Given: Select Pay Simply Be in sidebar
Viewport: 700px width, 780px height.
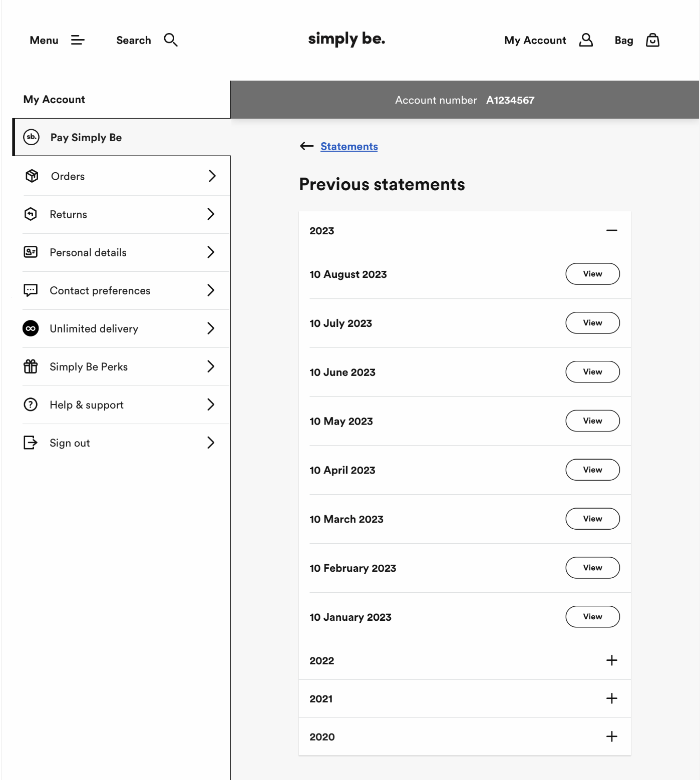Looking at the screenshot, I should [x=122, y=137].
